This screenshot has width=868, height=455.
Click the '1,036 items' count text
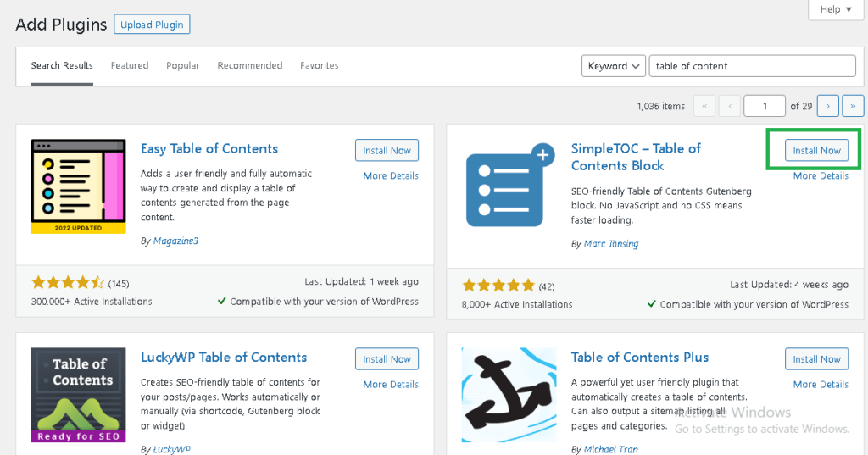pos(661,106)
